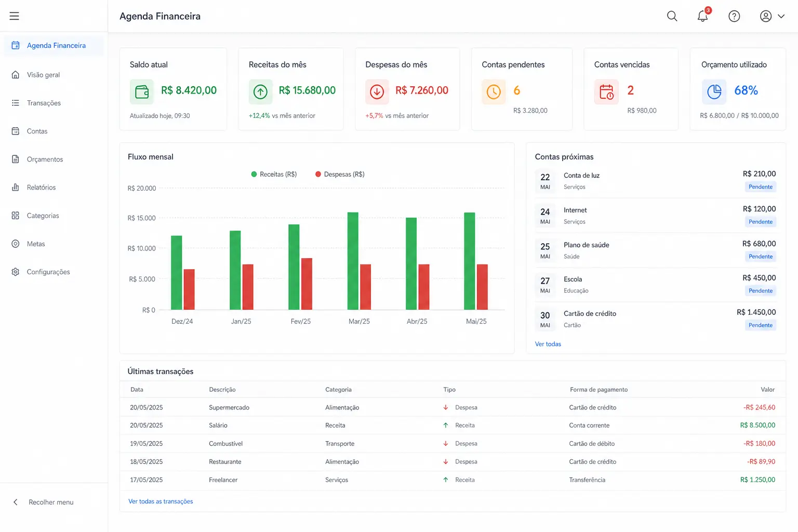Viewport: 798px width, 532px height.
Task: Click the calendar icon in Contas vencidas
Action: click(x=606, y=92)
